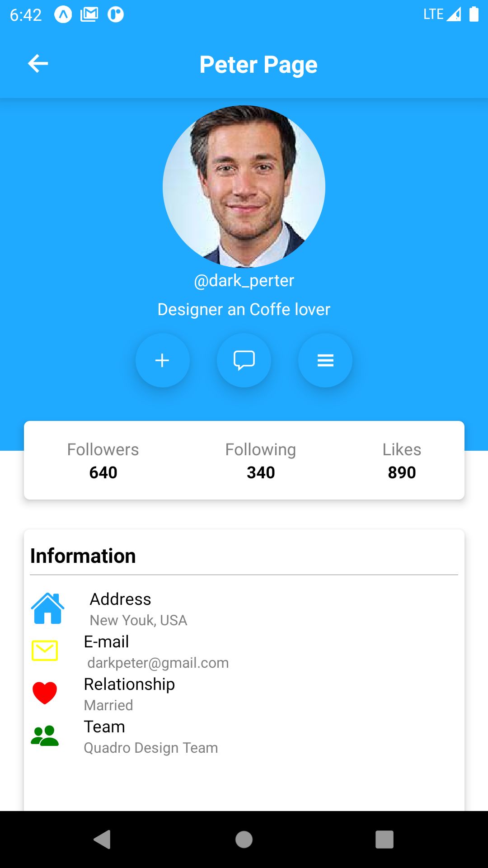Open Android recent apps square button

click(385, 840)
